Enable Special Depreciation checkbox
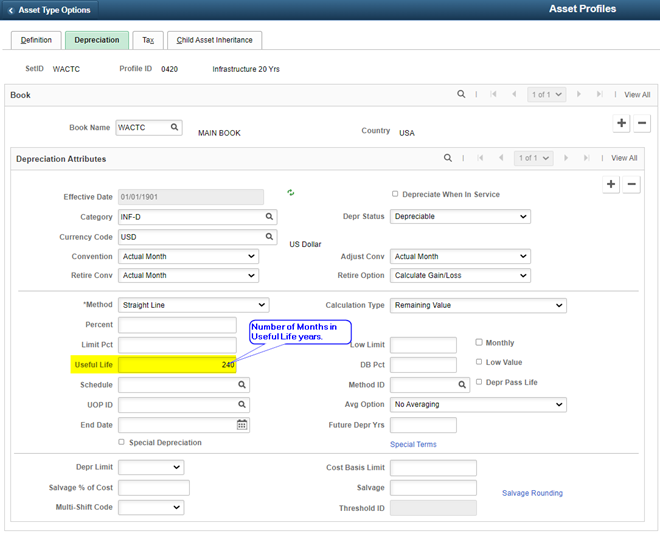This screenshot has width=660, height=534. point(121,442)
